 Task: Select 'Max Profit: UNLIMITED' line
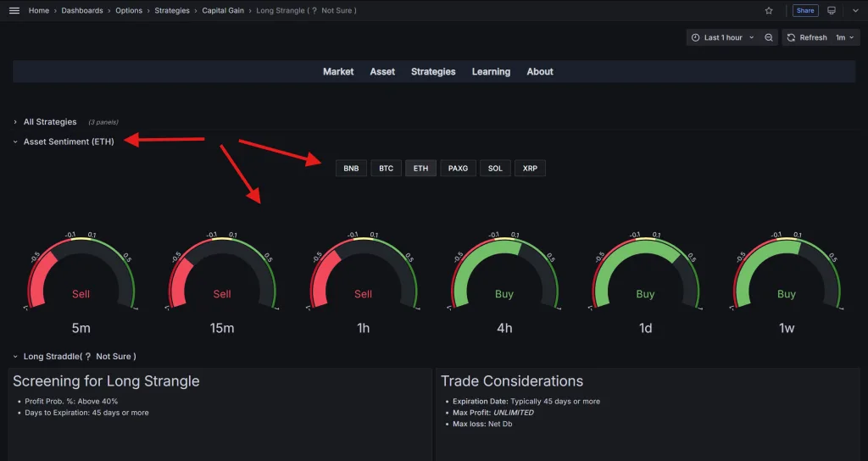pos(493,413)
